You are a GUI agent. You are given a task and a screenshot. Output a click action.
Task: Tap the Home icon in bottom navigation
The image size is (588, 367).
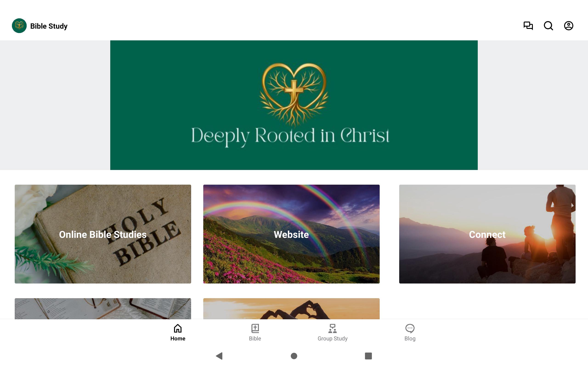[x=178, y=328]
